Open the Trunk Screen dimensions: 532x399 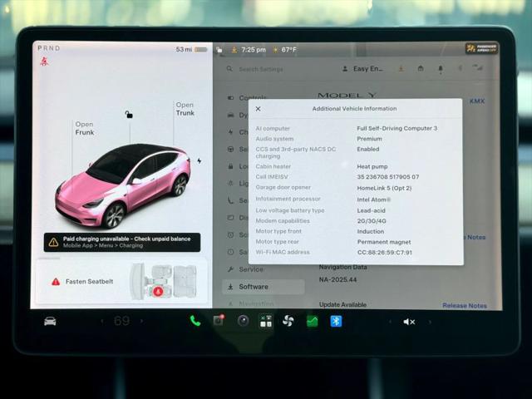[x=185, y=109]
